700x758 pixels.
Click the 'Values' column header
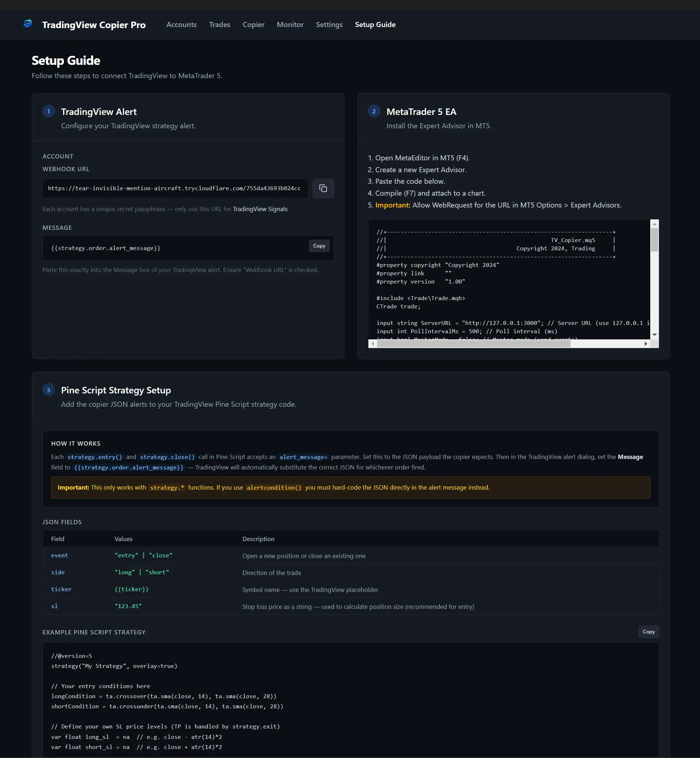(x=124, y=539)
